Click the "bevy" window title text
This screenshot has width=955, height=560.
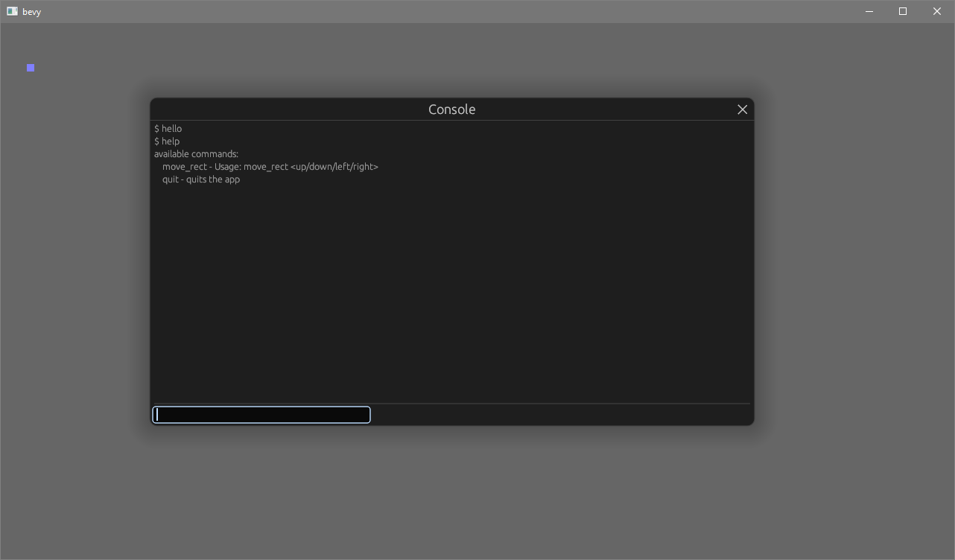coord(31,12)
